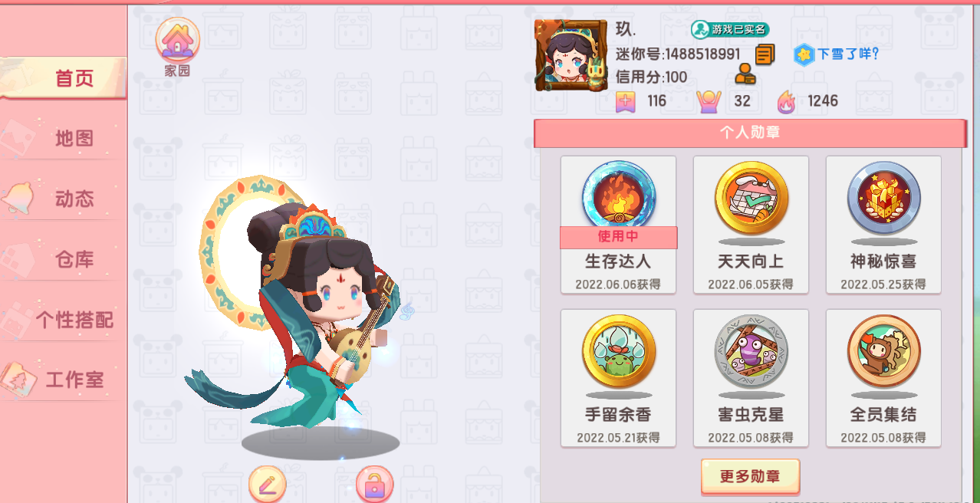
Task: Select the 手留余香 medal
Action: 618,378
